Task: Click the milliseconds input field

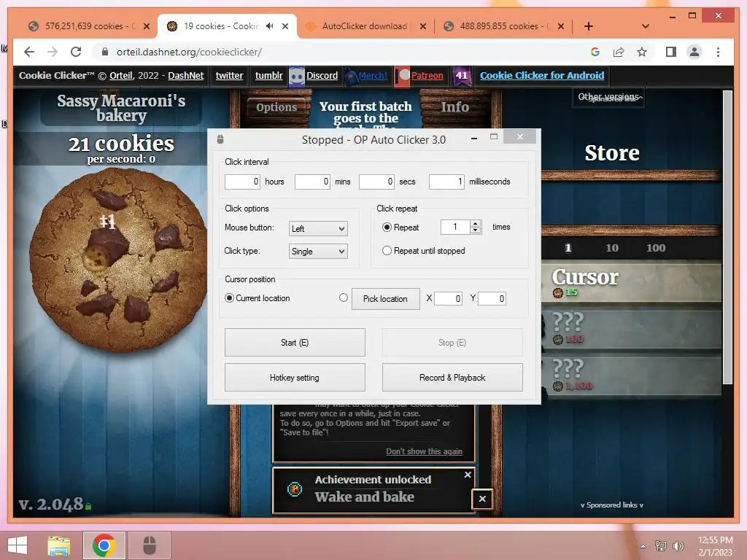Action: (446, 182)
